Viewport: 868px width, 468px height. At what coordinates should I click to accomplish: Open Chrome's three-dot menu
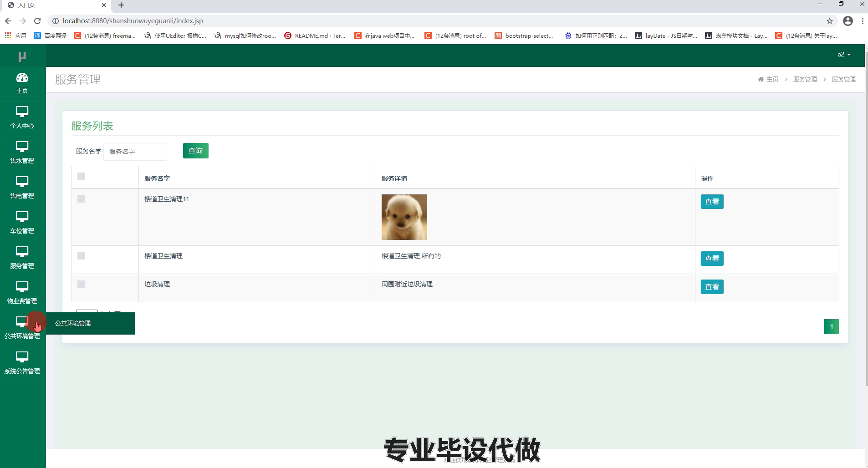pyautogui.click(x=863, y=21)
